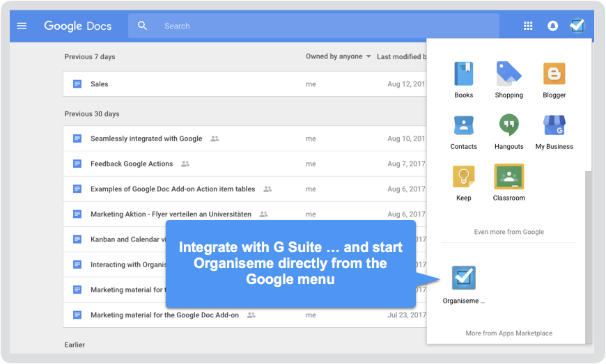Focus the Search input field

click(x=313, y=26)
